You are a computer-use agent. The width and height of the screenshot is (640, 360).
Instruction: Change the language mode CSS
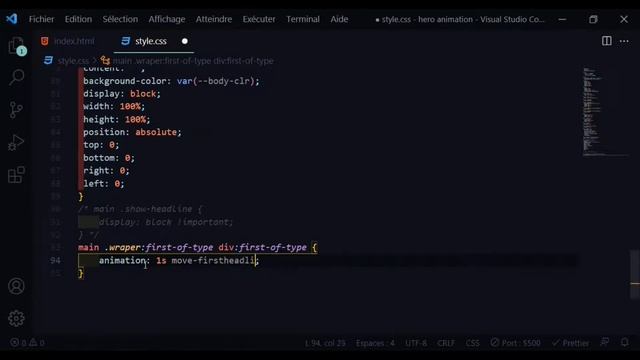pyautogui.click(x=472, y=343)
